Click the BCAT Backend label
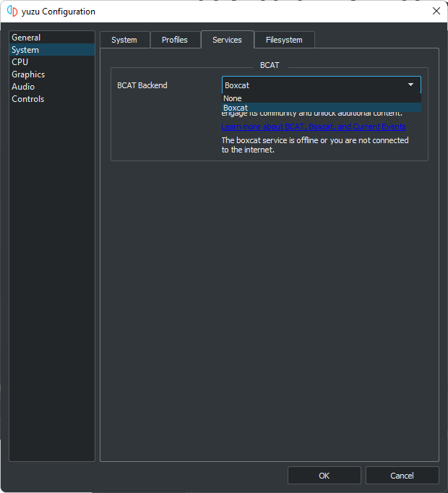This screenshot has height=493, width=448. [x=142, y=85]
